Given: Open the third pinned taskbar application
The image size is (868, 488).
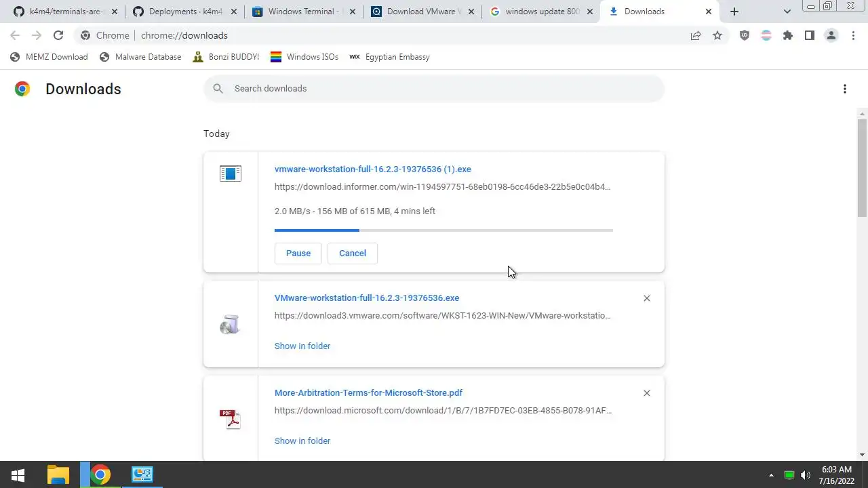Looking at the screenshot, I should [x=142, y=475].
